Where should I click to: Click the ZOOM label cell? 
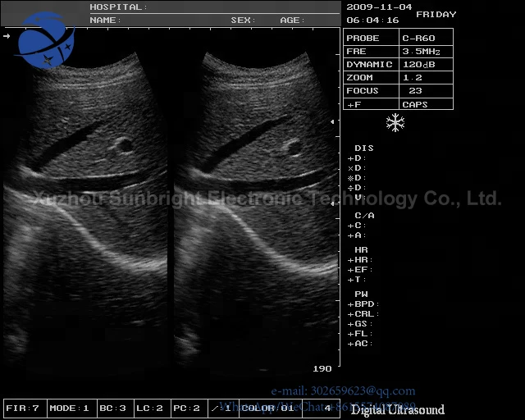pos(372,77)
